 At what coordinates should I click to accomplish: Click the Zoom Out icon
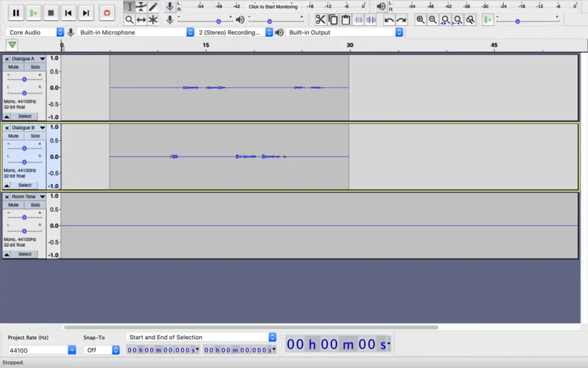[x=433, y=20]
